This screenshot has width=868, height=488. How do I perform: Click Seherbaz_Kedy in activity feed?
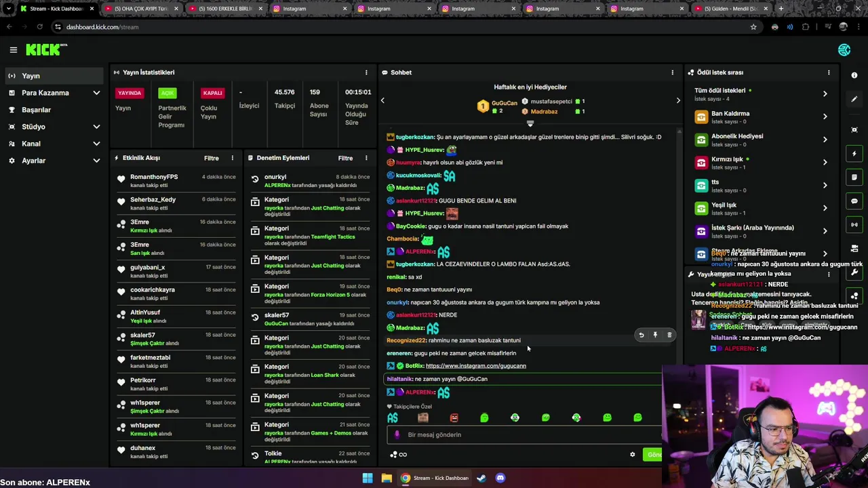[153, 199]
